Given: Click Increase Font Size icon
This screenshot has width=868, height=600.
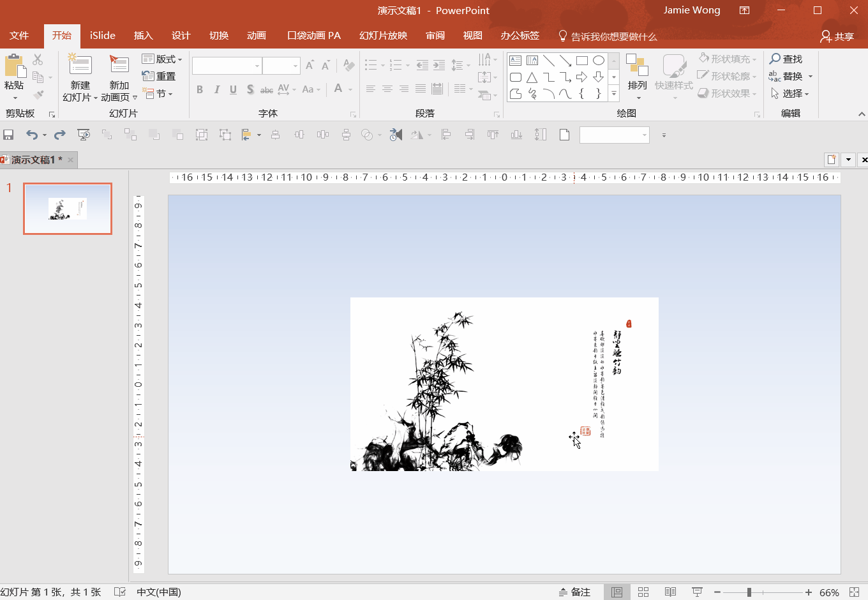Looking at the screenshot, I should pyautogui.click(x=310, y=66).
